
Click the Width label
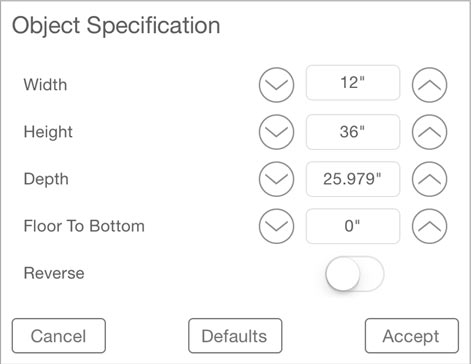pos(45,85)
